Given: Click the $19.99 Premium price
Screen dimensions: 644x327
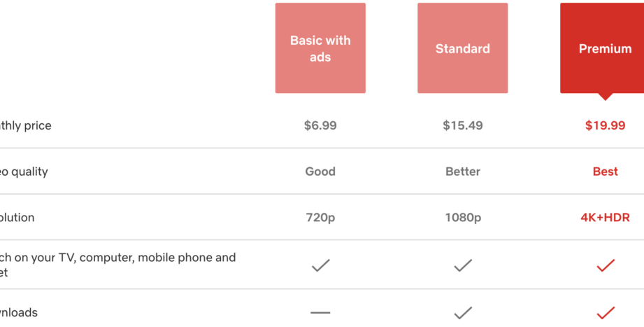Looking at the screenshot, I should (x=606, y=125).
